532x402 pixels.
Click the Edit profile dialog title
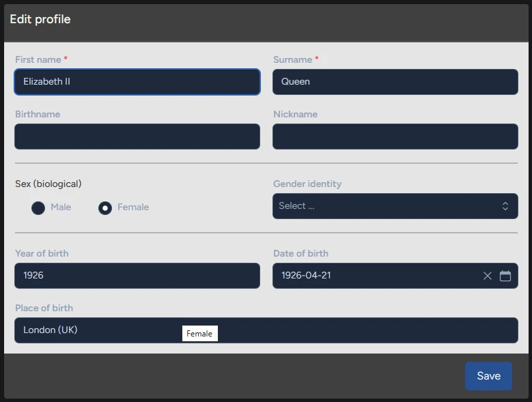(x=40, y=19)
